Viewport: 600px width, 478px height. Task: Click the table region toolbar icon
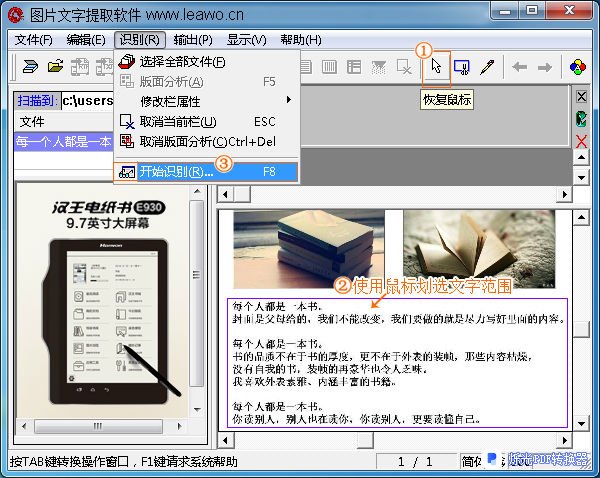point(354,67)
